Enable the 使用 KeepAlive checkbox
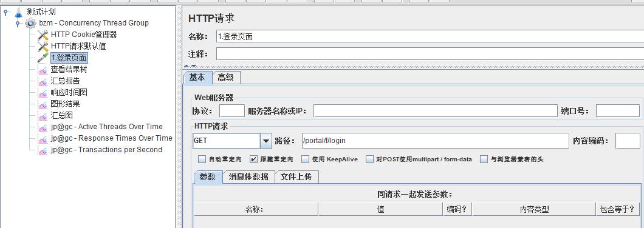 pyautogui.click(x=305, y=159)
